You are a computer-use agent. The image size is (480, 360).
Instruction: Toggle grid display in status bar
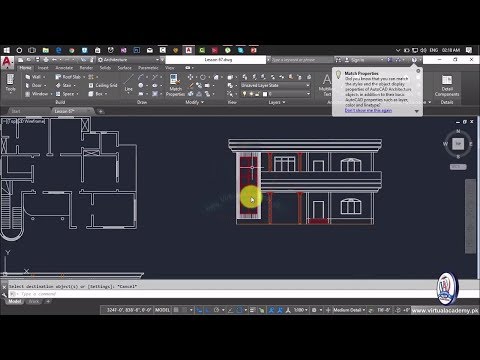click(x=176, y=310)
